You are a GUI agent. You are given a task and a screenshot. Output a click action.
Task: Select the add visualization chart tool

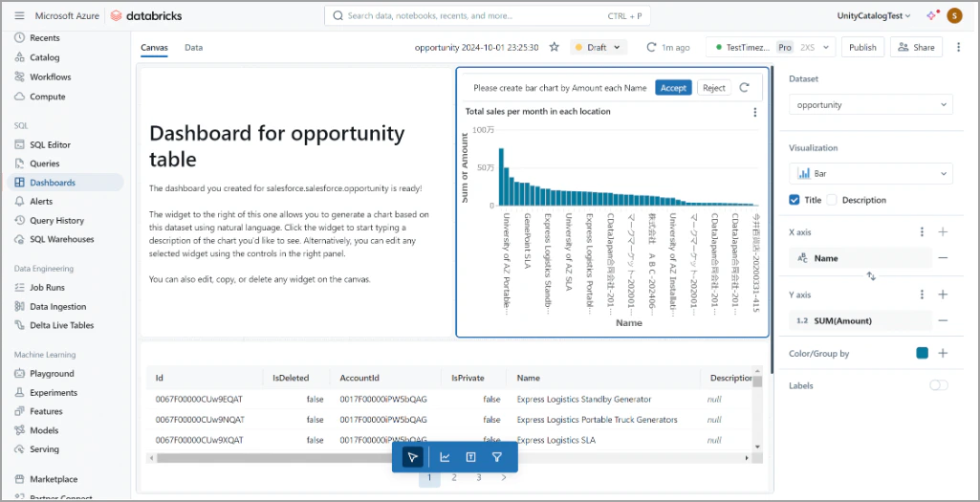(445, 457)
